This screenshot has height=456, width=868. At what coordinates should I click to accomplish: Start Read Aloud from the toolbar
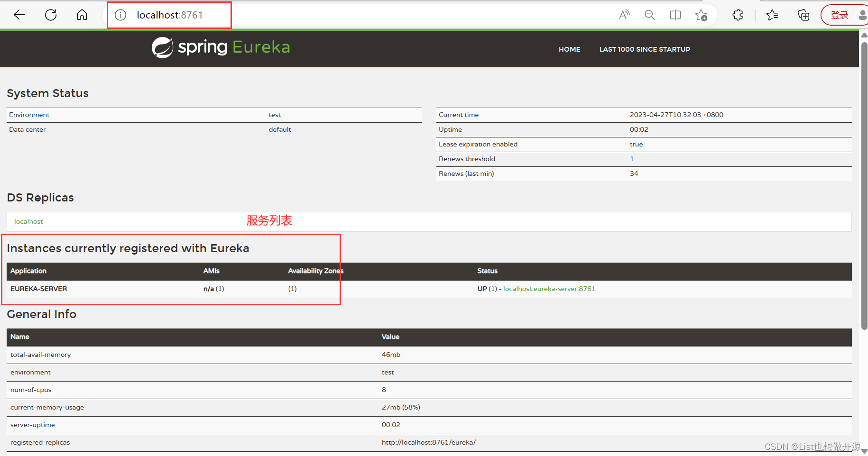click(x=624, y=15)
